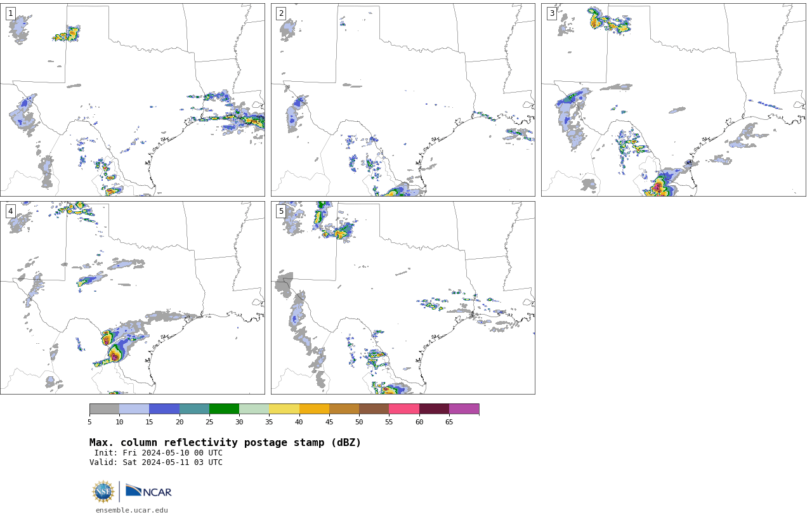Click the NSF logo
812x517 pixels.
[103, 492]
